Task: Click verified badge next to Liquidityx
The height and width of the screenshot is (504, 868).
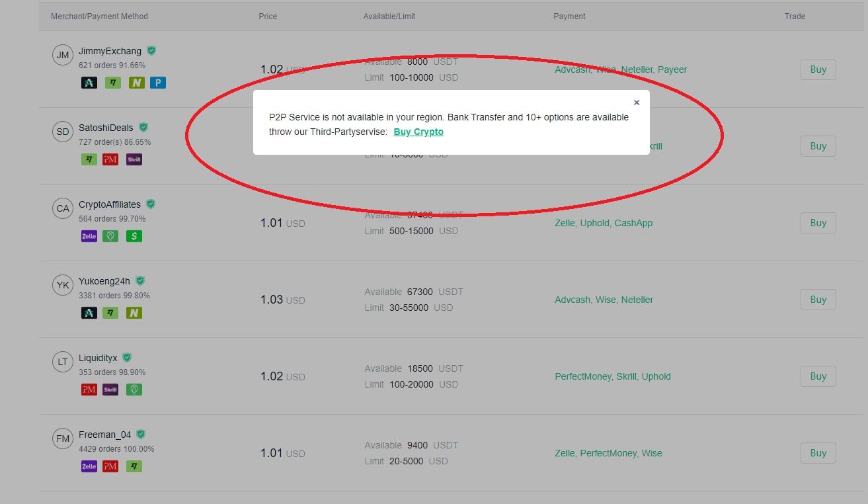Action: [x=127, y=358]
